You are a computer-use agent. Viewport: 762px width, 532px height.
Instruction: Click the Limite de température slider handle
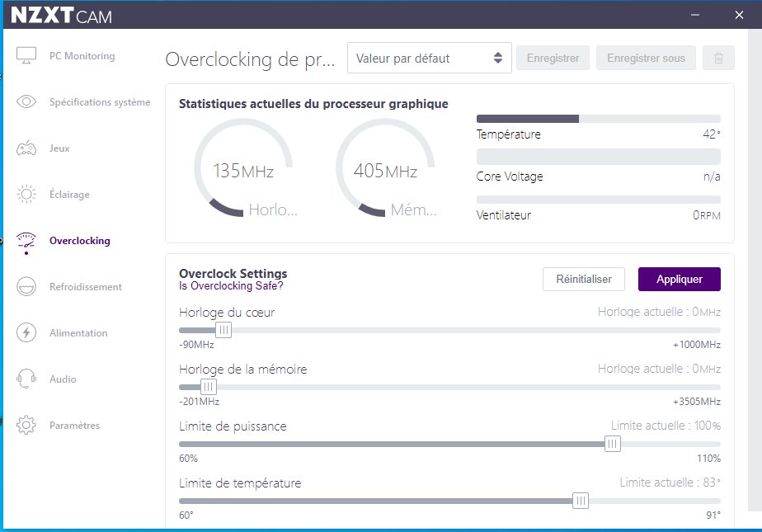(581, 500)
